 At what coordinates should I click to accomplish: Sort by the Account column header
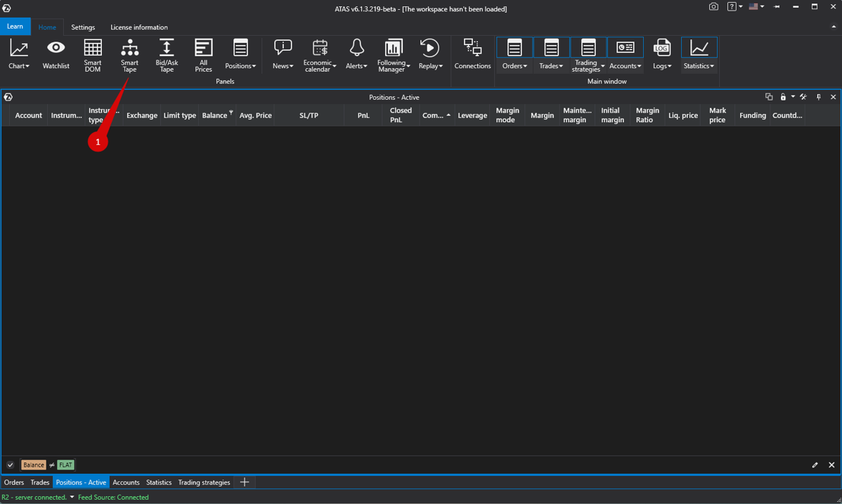28,115
